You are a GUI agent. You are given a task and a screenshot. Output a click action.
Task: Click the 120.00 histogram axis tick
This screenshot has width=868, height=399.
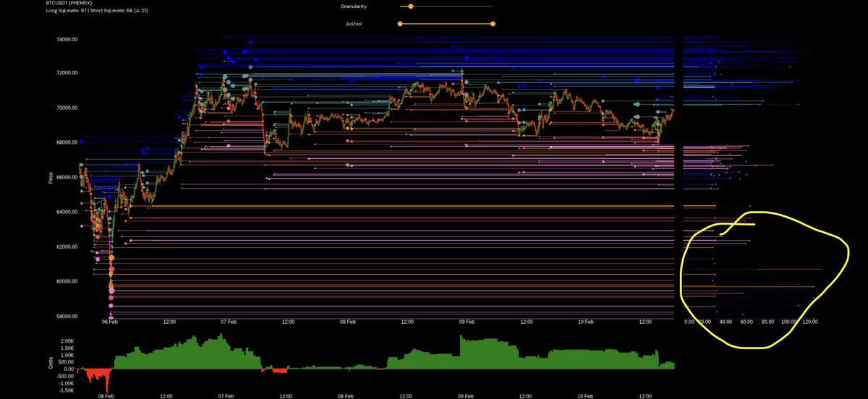[809, 322]
